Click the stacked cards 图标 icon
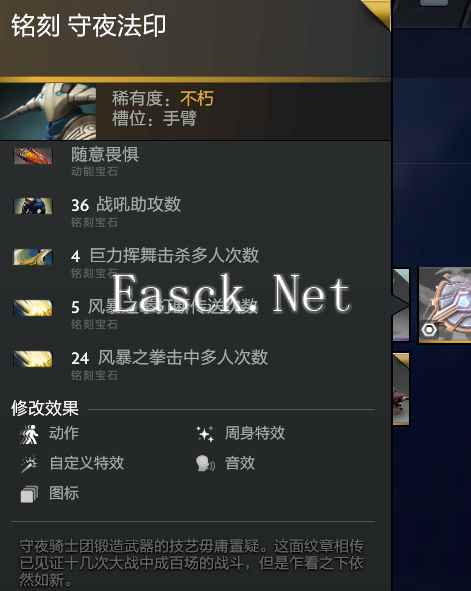 click(x=29, y=494)
